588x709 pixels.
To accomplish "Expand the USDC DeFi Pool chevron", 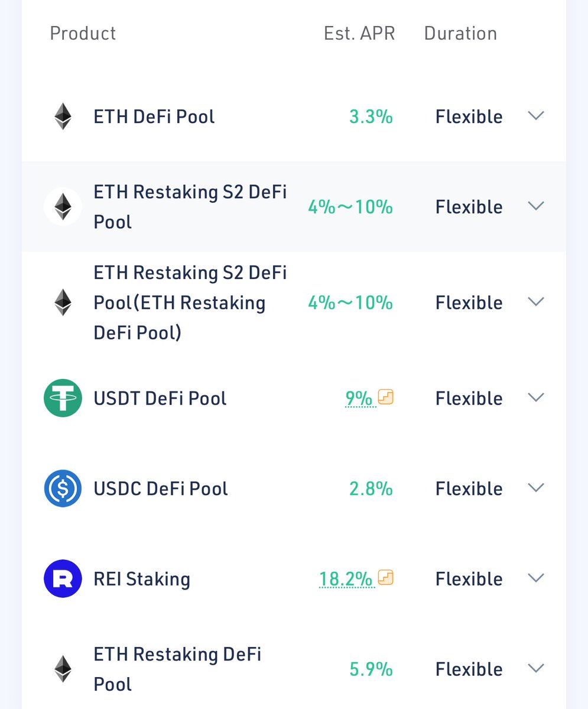I will (x=536, y=488).
